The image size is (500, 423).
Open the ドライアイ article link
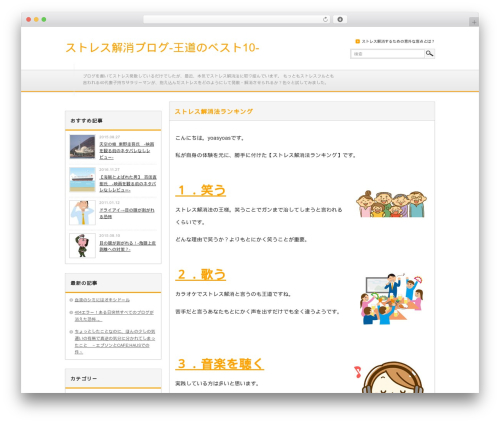click(x=127, y=213)
